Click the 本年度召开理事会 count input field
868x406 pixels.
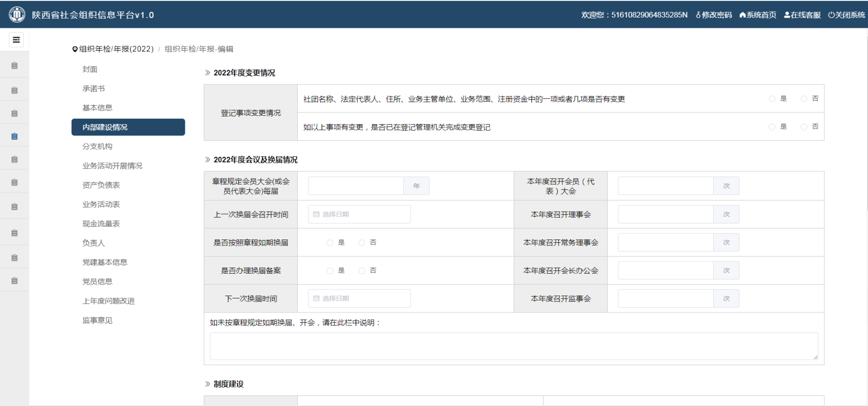pos(665,214)
